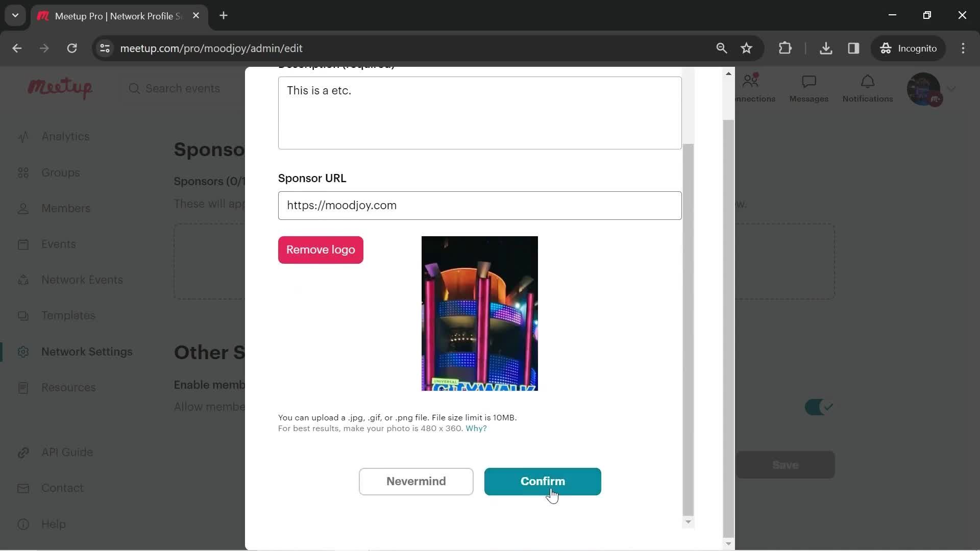980x551 pixels.
Task: Open Resources in sidebar
Action: [x=68, y=388]
